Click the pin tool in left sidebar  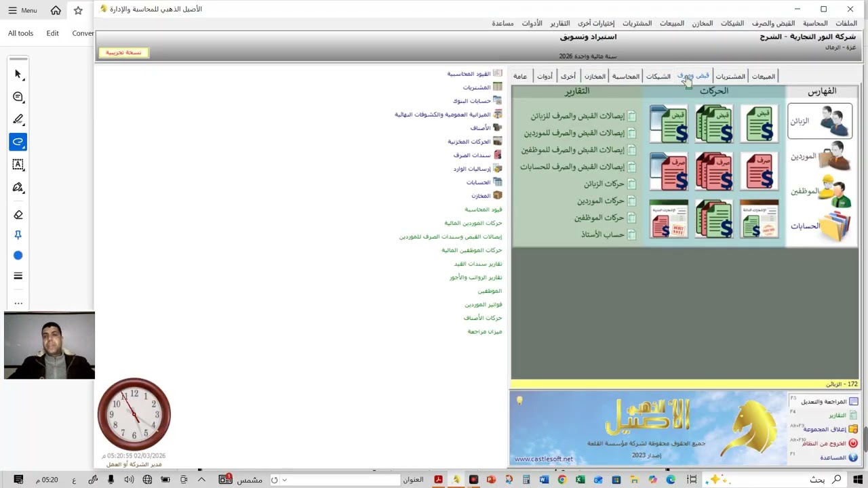pyautogui.click(x=18, y=235)
